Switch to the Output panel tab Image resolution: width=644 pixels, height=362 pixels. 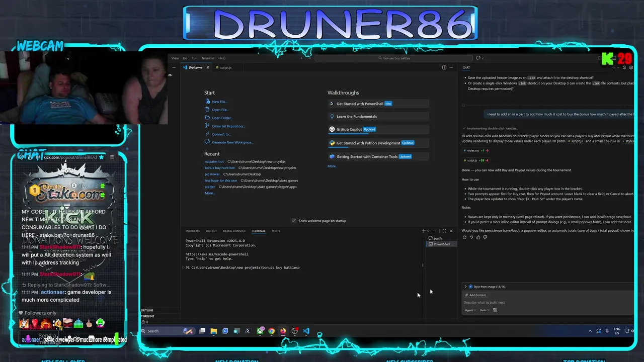211,231
